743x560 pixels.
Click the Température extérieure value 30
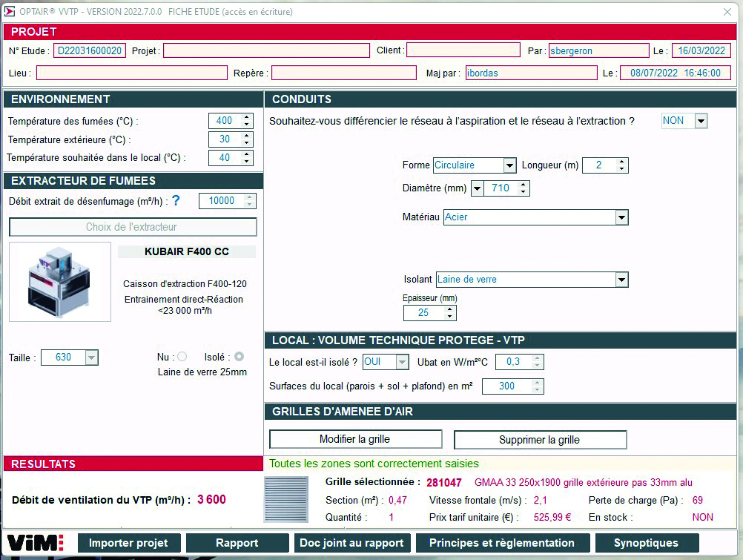(225, 139)
